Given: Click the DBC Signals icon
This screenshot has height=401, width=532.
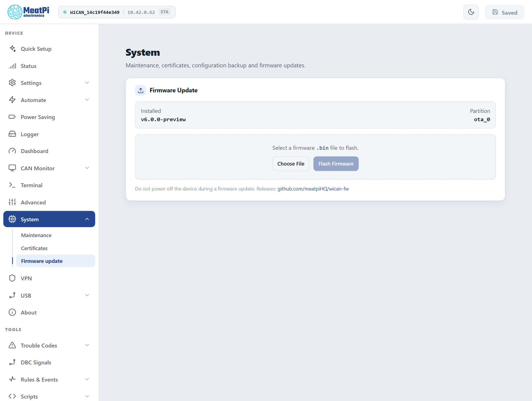Looking at the screenshot, I should (12, 362).
